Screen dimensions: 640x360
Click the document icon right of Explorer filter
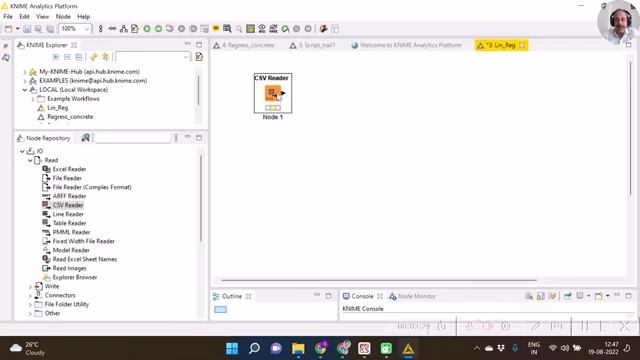[x=199, y=57]
